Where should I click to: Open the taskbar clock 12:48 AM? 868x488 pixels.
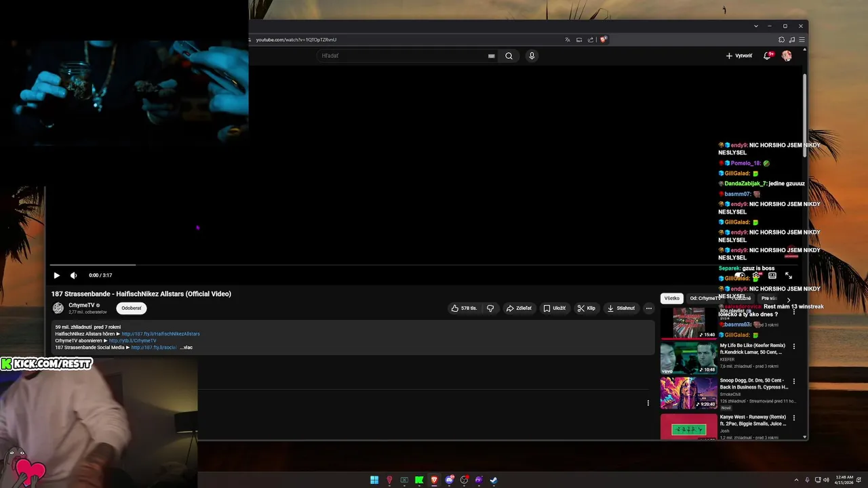[845, 480]
